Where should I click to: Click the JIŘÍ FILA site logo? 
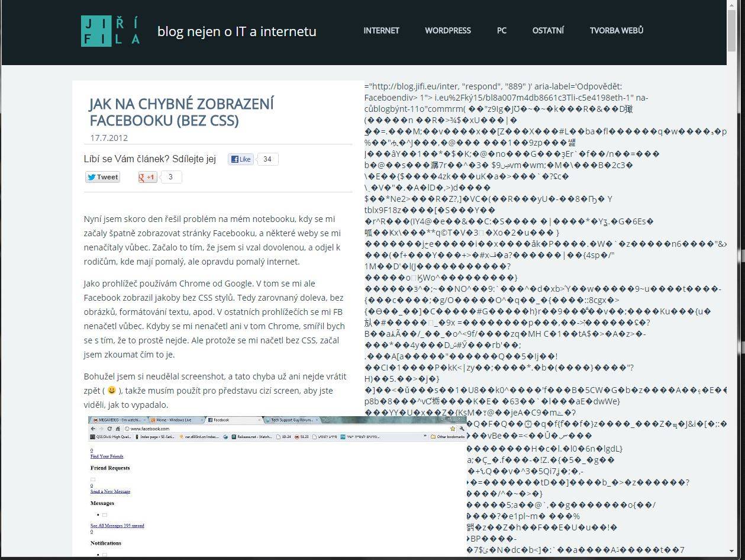tap(111, 31)
